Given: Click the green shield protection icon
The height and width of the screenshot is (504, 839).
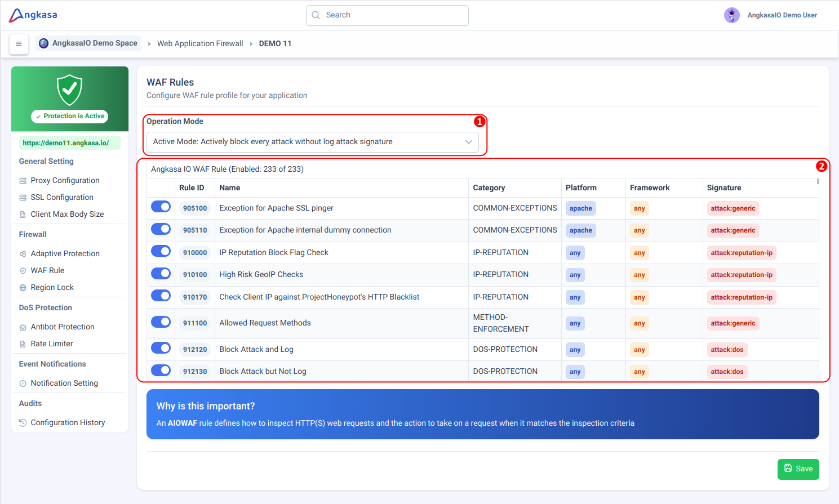Looking at the screenshot, I should click(x=70, y=90).
